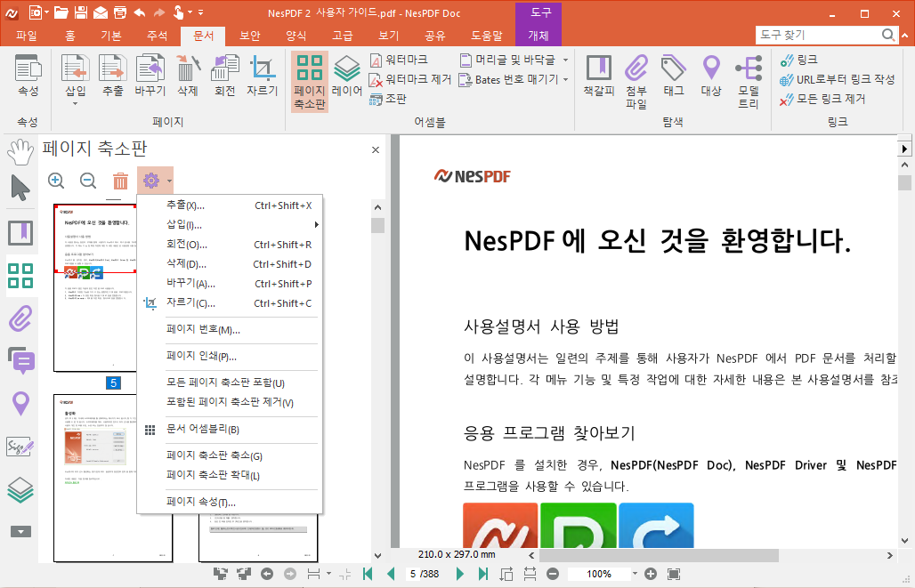
Task: Switch to the Security (보안) ribbon tab
Action: click(x=250, y=36)
